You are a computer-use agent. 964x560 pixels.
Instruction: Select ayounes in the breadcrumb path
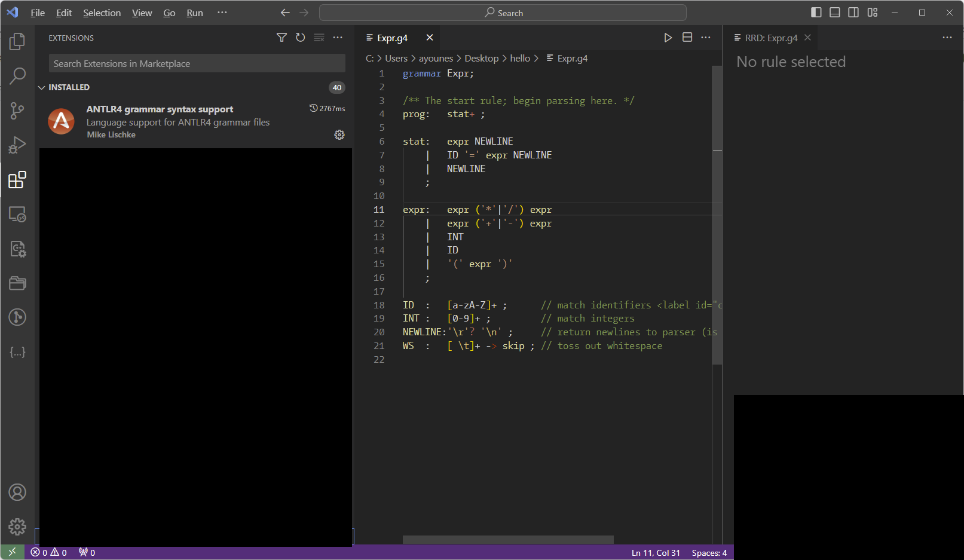pyautogui.click(x=436, y=58)
